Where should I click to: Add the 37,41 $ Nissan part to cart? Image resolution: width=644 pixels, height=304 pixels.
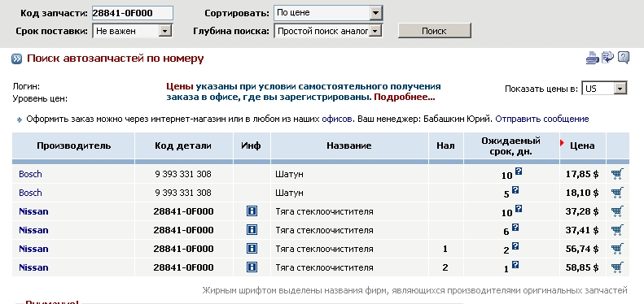[617, 230]
